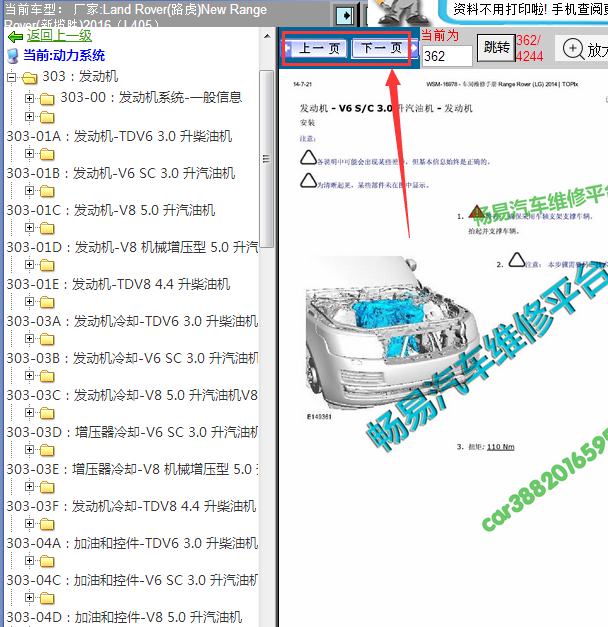The image size is (608, 627).
Task: Click folder icon under 303-03F row
Action: point(47,524)
